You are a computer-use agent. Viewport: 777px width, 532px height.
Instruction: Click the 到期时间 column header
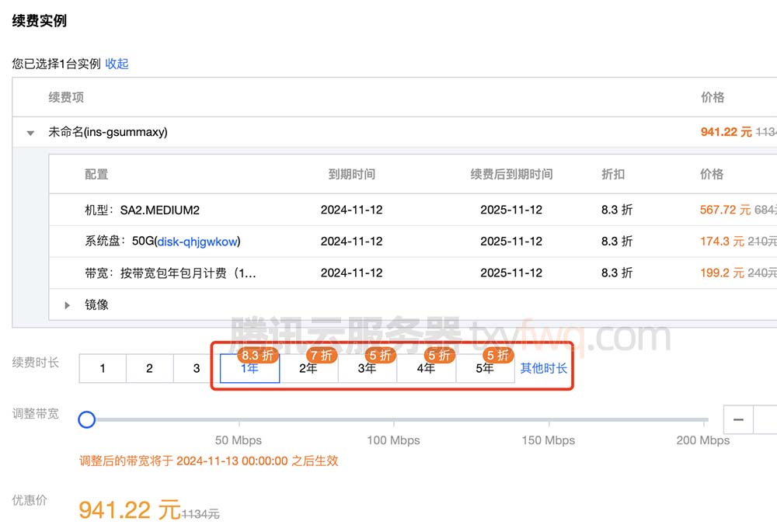coord(352,175)
